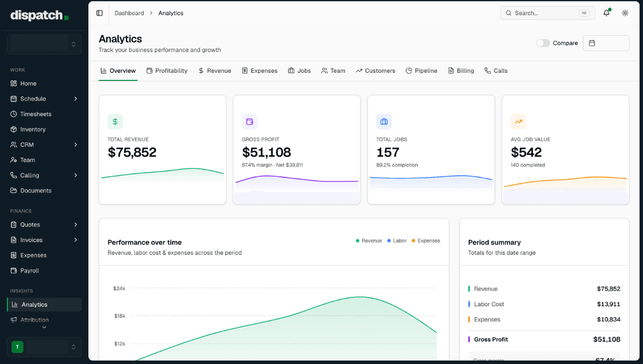Open the user account dropdown at sidebar bottom
This screenshot has height=364, width=643.
tap(44, 347)
